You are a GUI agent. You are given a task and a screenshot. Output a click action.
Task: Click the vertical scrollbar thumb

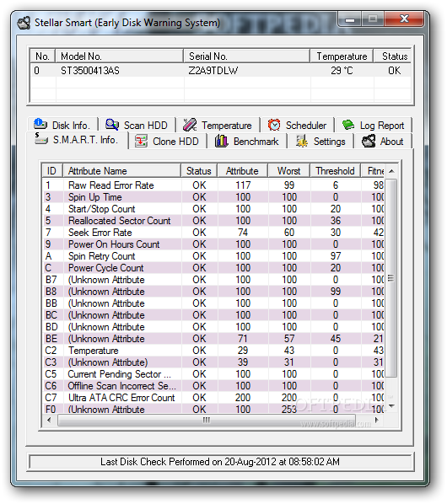(x=391, y=278)
